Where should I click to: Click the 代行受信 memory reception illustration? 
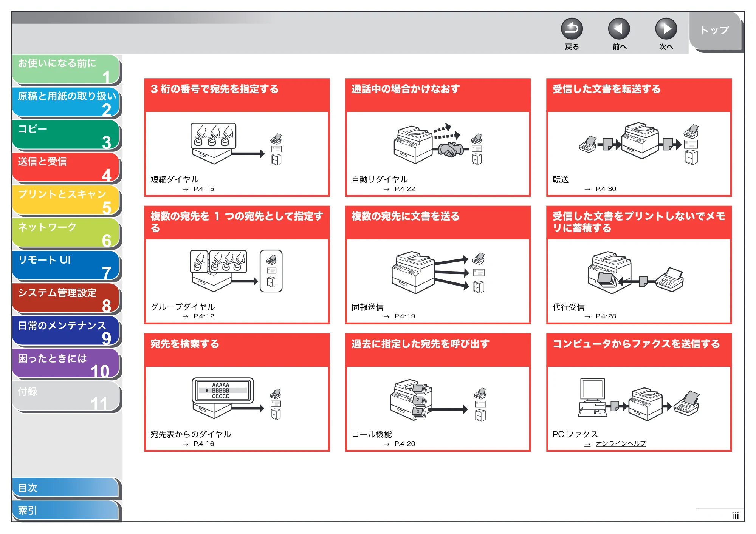tap(636, 273)
